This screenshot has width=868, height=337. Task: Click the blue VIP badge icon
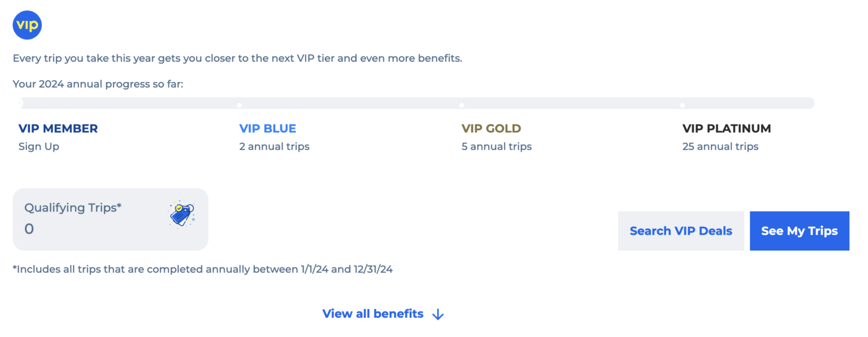pyautogui.click(x=27, y=24)
